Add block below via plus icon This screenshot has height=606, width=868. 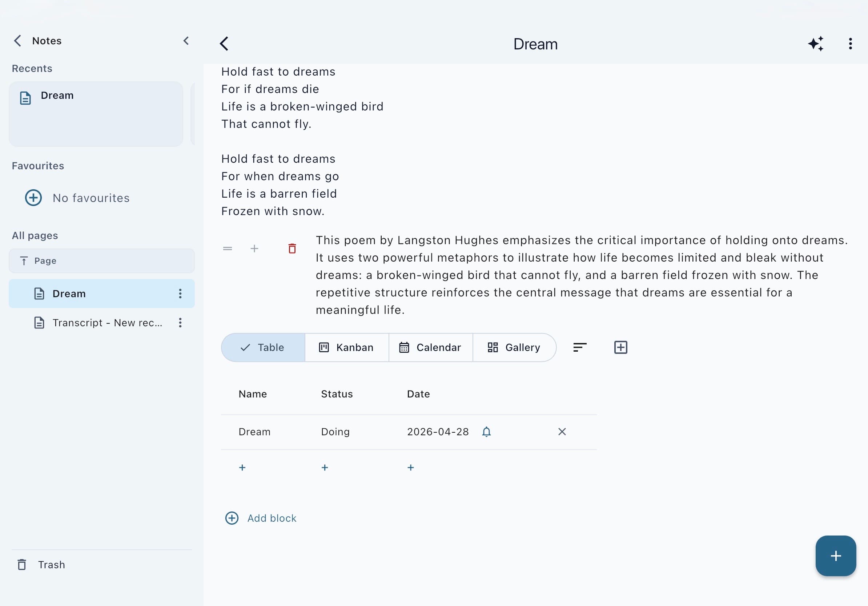coord(254,249)
